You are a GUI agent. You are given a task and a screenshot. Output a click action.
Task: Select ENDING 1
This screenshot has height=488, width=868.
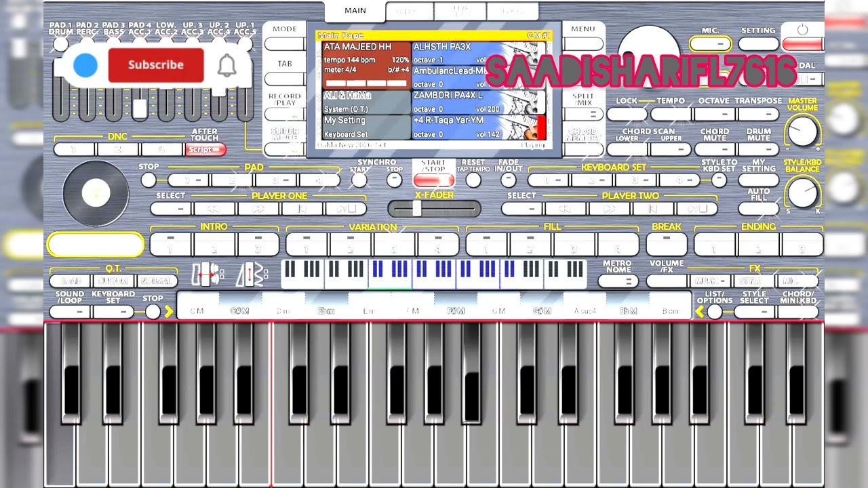715,244
